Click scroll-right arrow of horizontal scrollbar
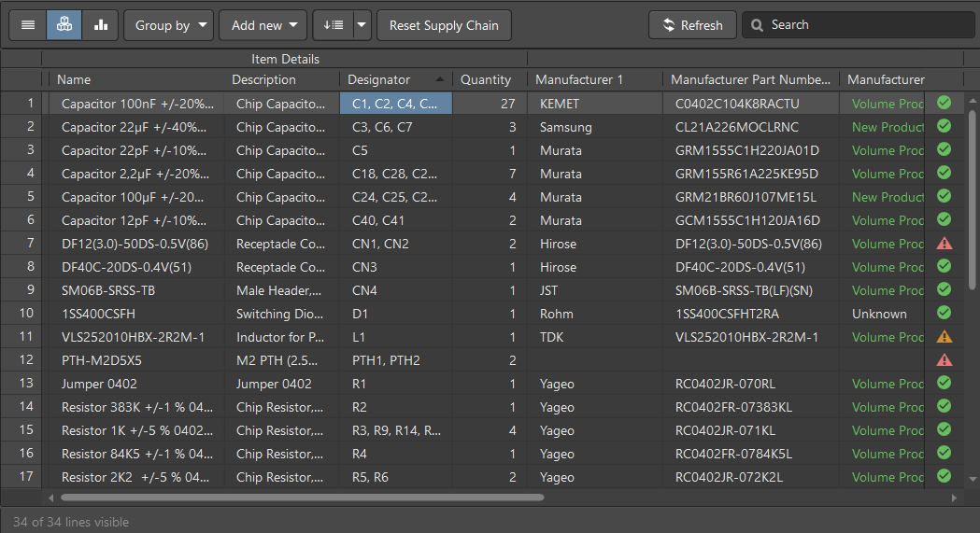Image resolution: width=980 pixels, height=533 pixels. [955, 498]
